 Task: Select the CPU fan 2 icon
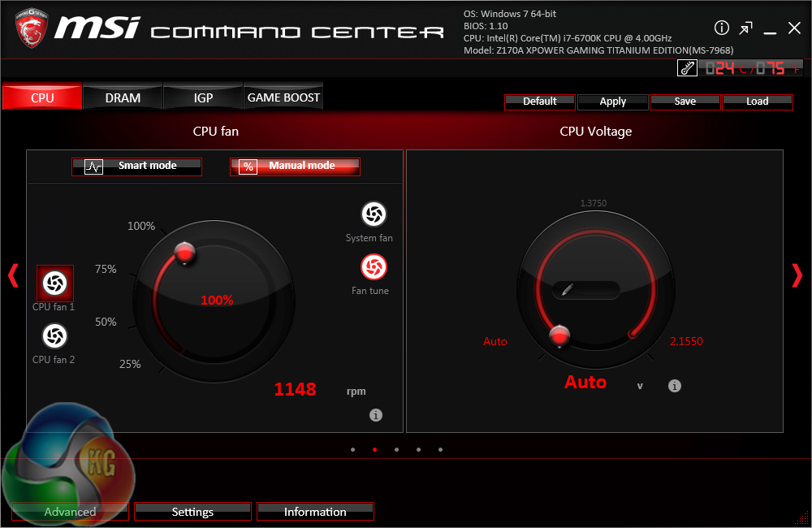click(54, 335)
